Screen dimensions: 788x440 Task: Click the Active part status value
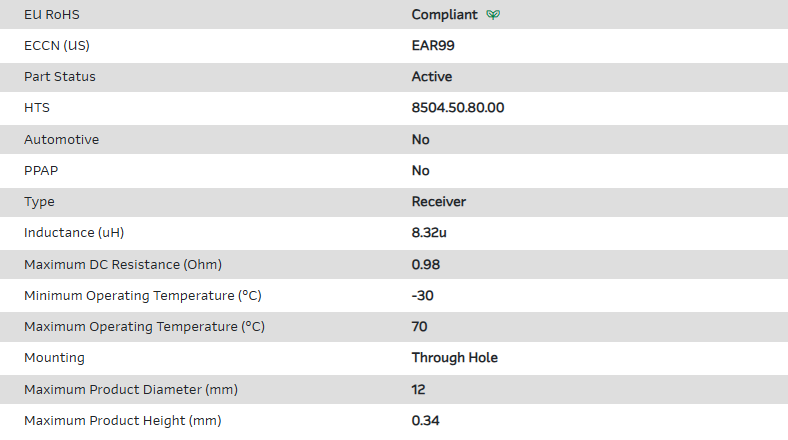click(x=432, y=77)
